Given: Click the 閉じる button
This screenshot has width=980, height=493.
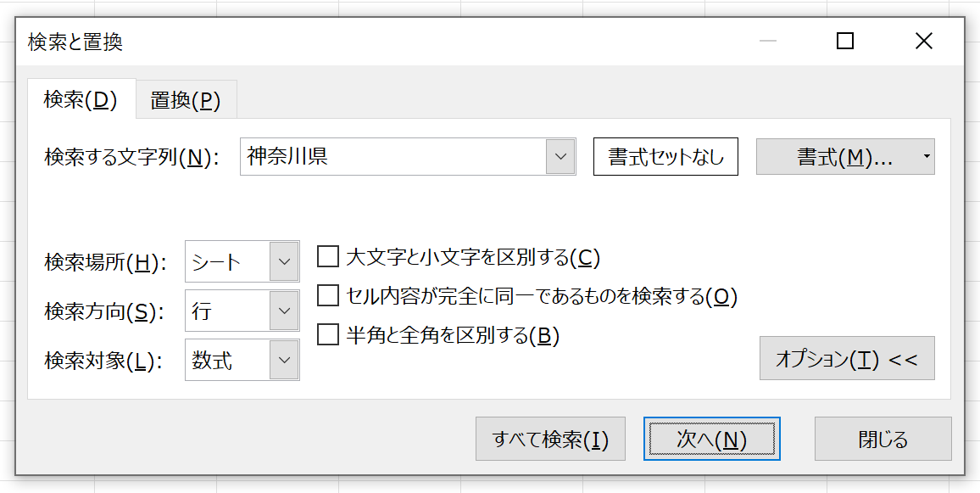Looking at the screenshot, I should tap(883, 440).
